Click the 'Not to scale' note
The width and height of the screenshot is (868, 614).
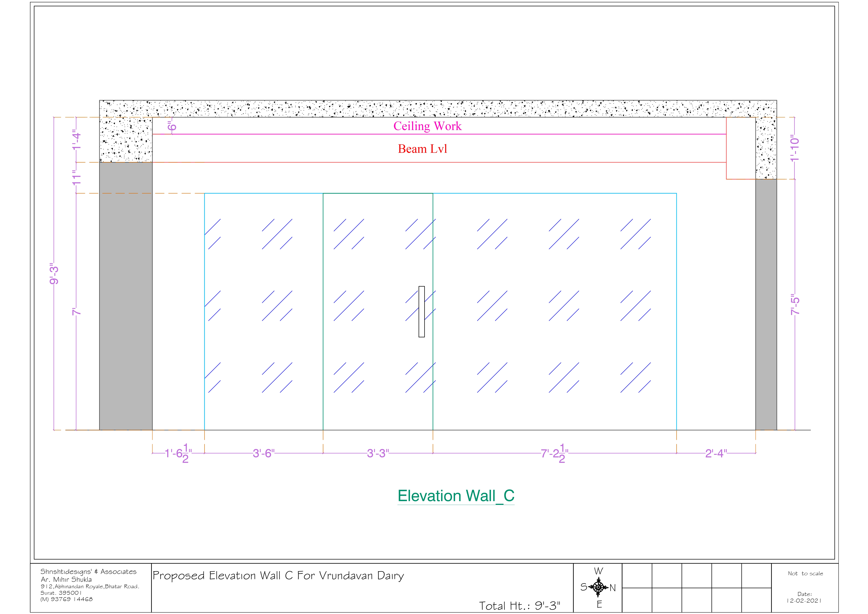tap(805, 574)
